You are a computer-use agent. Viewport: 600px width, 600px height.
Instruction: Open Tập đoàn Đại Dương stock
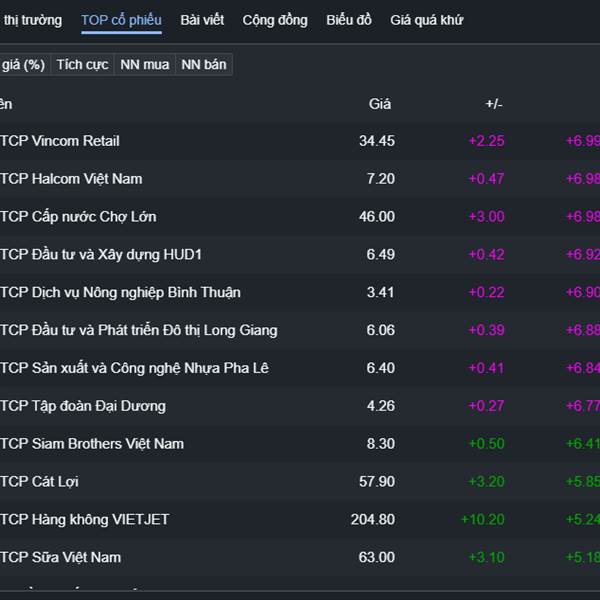(x=83, y=406)
